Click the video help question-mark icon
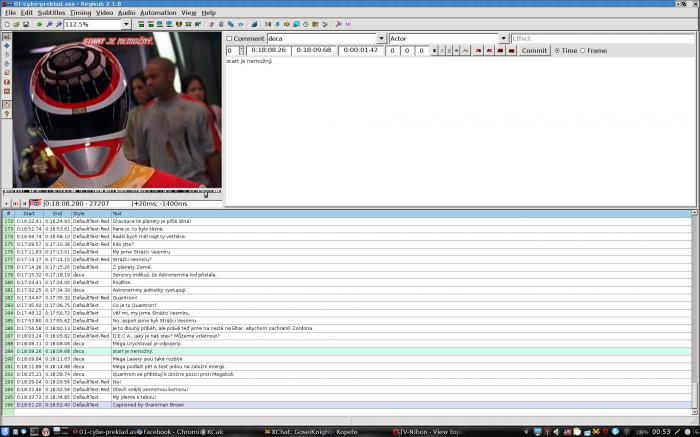This screenshot has height=437, width=700. coord(6,114)
